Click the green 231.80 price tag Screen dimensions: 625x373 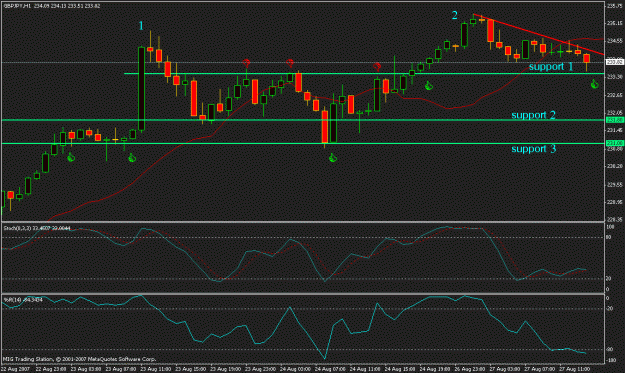(615, 120)
